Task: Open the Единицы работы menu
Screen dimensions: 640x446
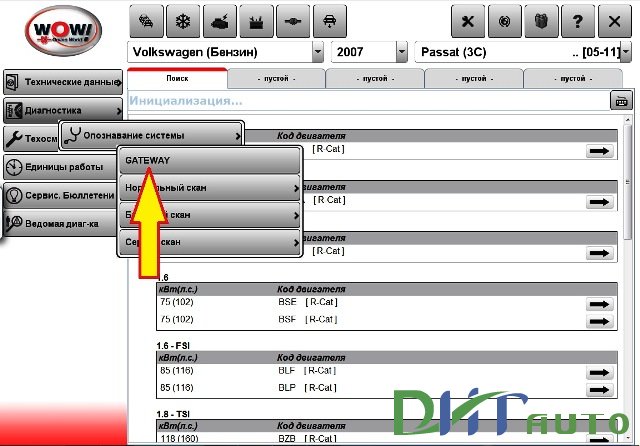Action: (60, 167)
